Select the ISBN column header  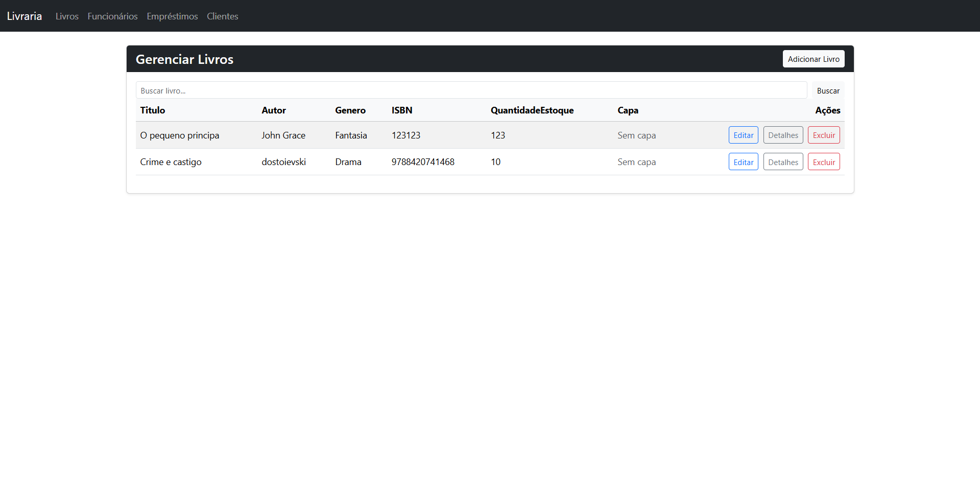coord(402,110)
